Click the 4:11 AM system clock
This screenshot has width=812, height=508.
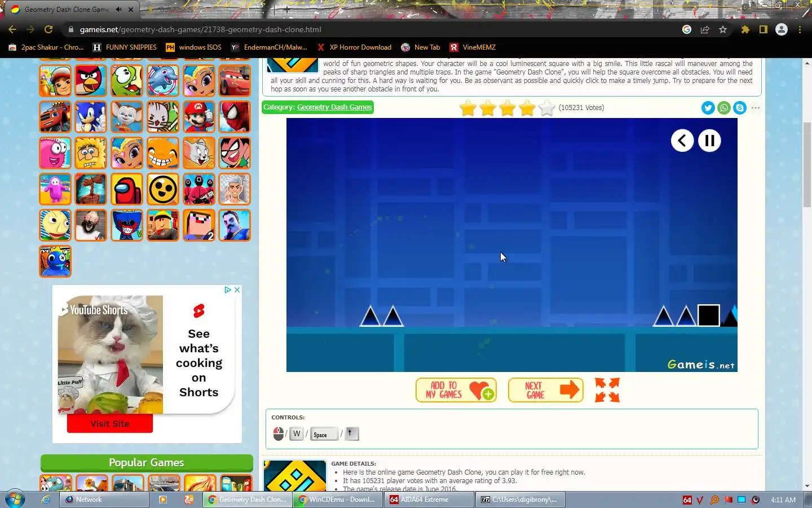pyautogui.click(x=783, y=500)
